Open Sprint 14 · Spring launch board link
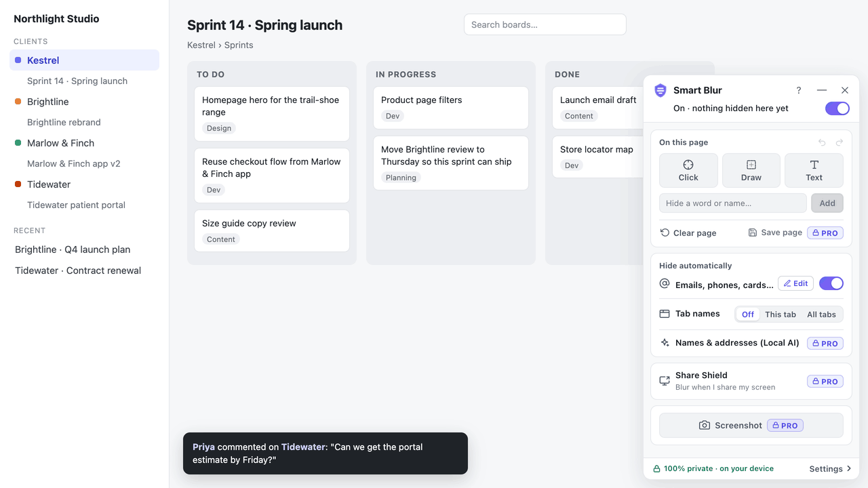This screenshot has width=868, height=488. [77, 81]
